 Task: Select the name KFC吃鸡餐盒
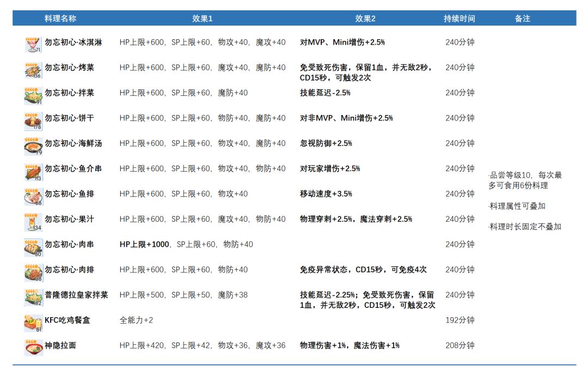(68, 320)
